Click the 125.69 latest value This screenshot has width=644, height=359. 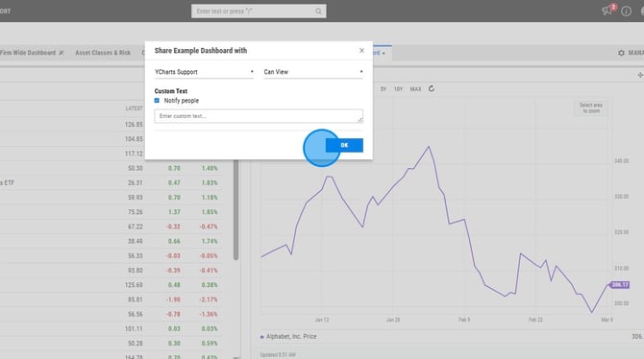tap(134, 285)
